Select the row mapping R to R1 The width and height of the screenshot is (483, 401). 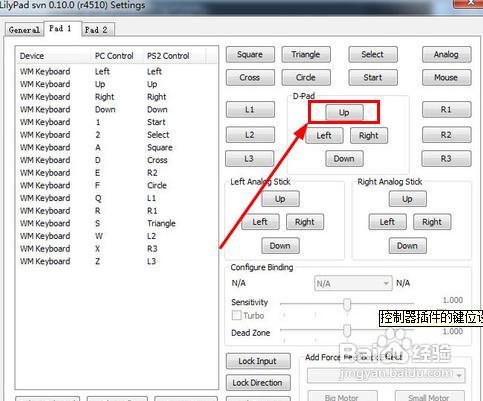[x=117, y=211]
